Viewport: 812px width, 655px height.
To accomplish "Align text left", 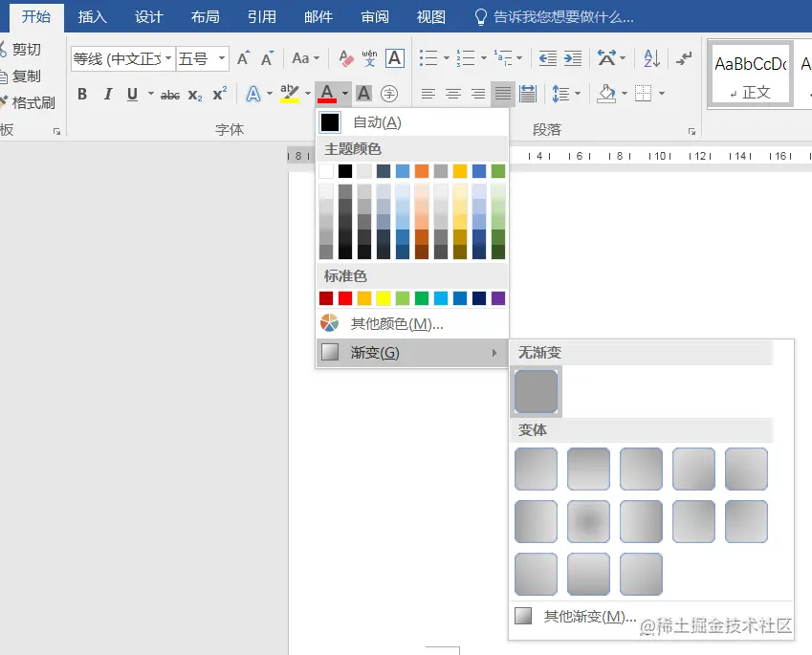I will [428, 94].
